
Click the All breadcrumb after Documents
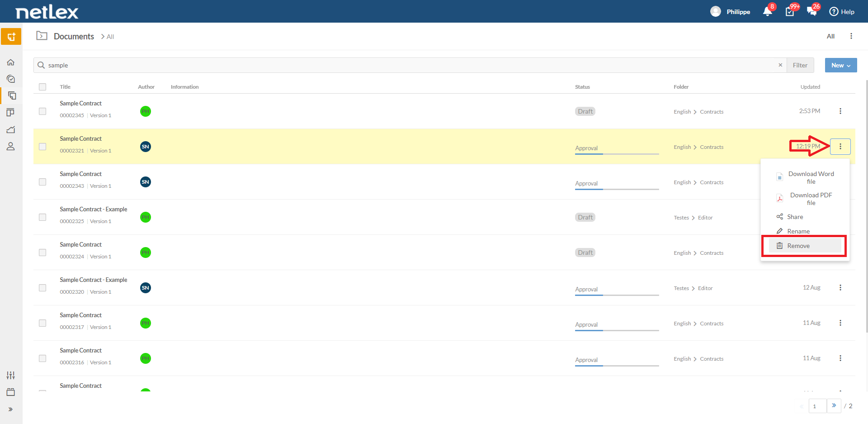pyautogui.click(x=110, y=37)
